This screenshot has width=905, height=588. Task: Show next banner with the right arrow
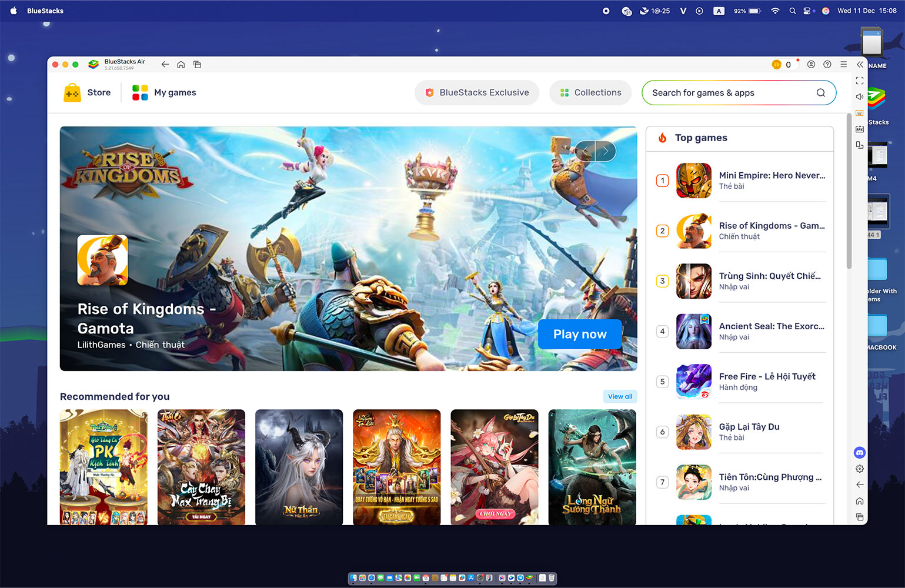[606, 151]
